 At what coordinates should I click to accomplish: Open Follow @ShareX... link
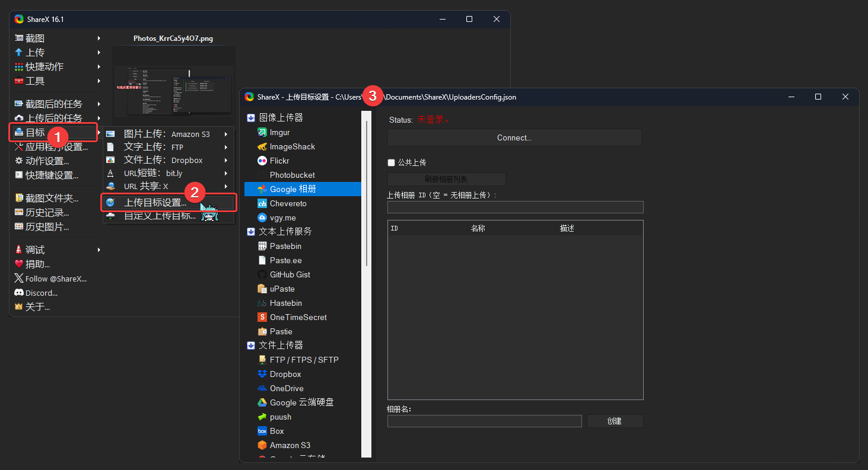click(x=56, y=279)
